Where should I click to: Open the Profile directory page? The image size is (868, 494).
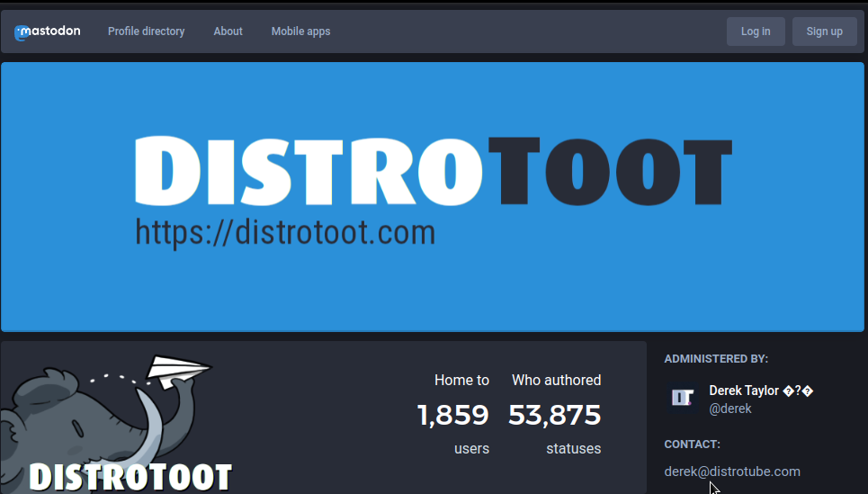coord(146,31)
